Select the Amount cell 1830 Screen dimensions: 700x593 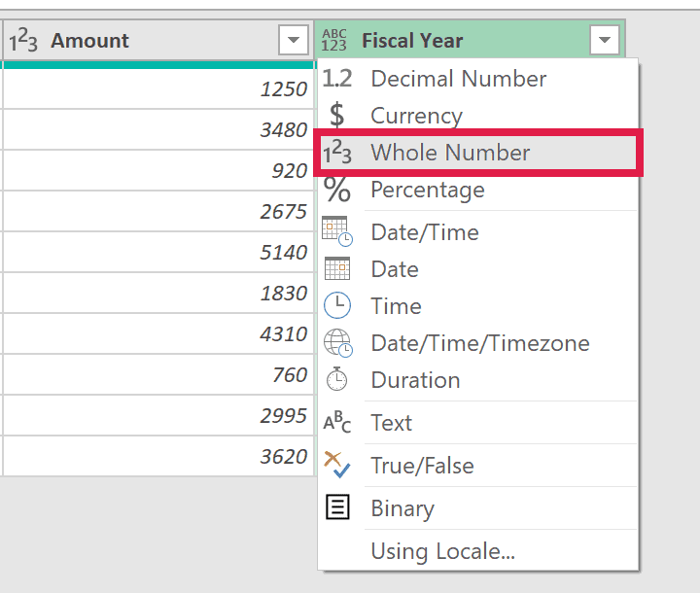[158, 293]
